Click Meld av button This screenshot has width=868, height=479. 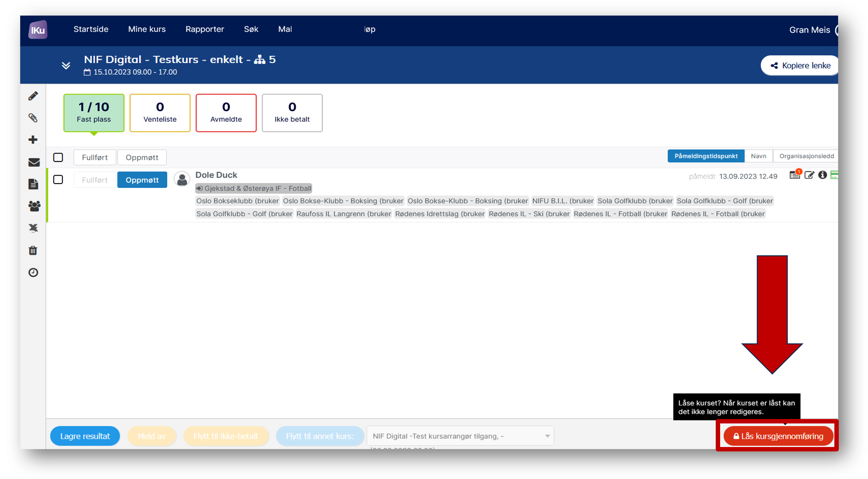tap(152, 436)
